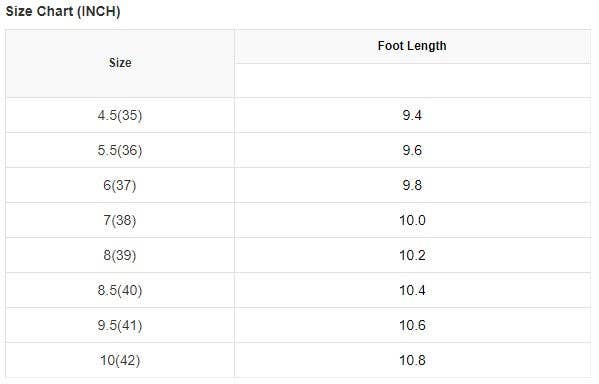Select the 9.4 foot length value
The width and height of the screenshot is (599, 384).
412,115
